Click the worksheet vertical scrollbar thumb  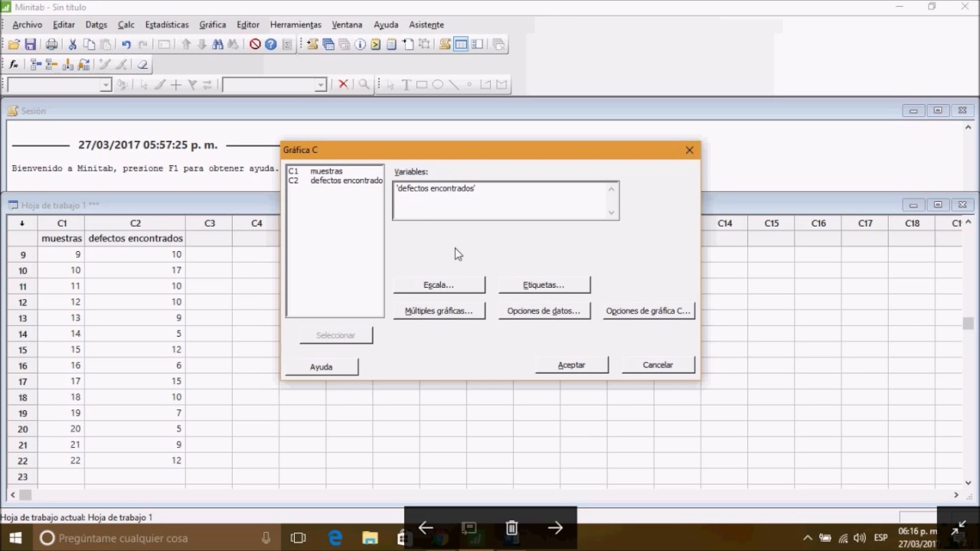pyautogui.click(x=968, y=324)
